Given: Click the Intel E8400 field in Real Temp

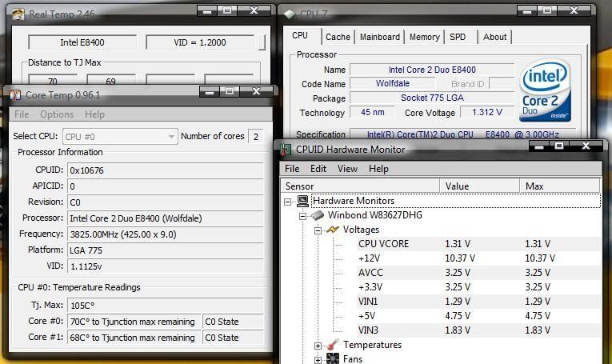Looking at the screenshot, I should (x=82, y=42).
